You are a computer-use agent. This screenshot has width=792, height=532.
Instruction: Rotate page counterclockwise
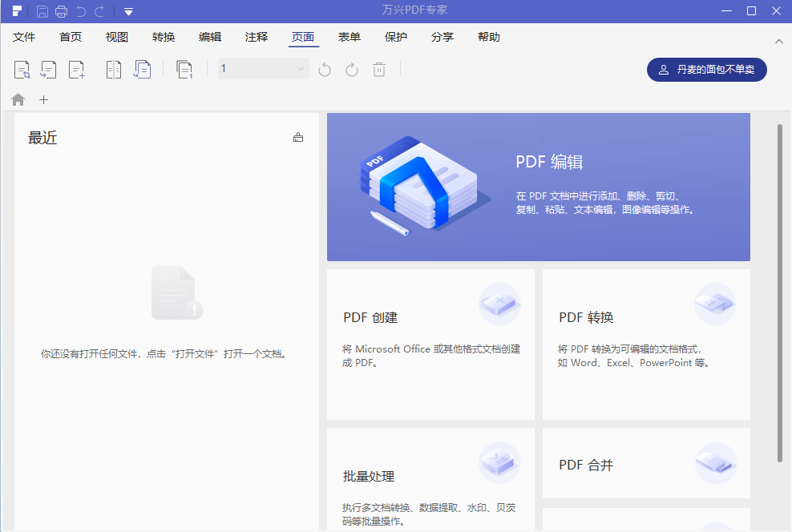coord(324,70)
